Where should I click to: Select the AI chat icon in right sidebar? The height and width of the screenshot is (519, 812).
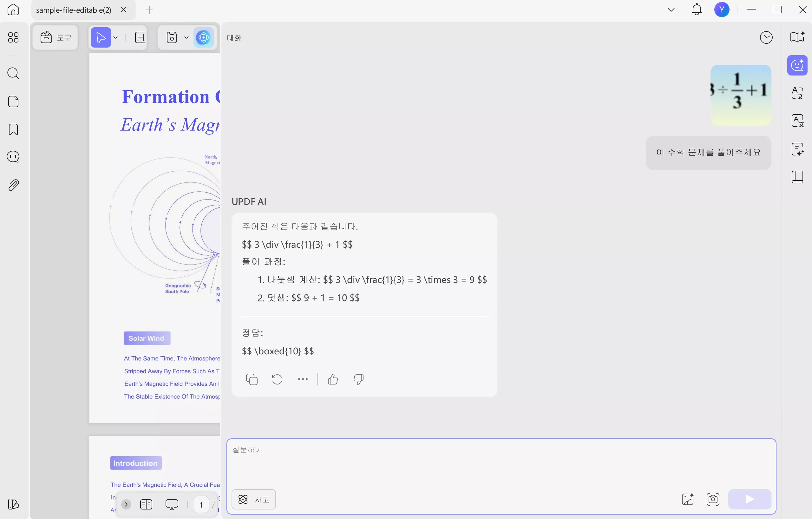[797, 65]
